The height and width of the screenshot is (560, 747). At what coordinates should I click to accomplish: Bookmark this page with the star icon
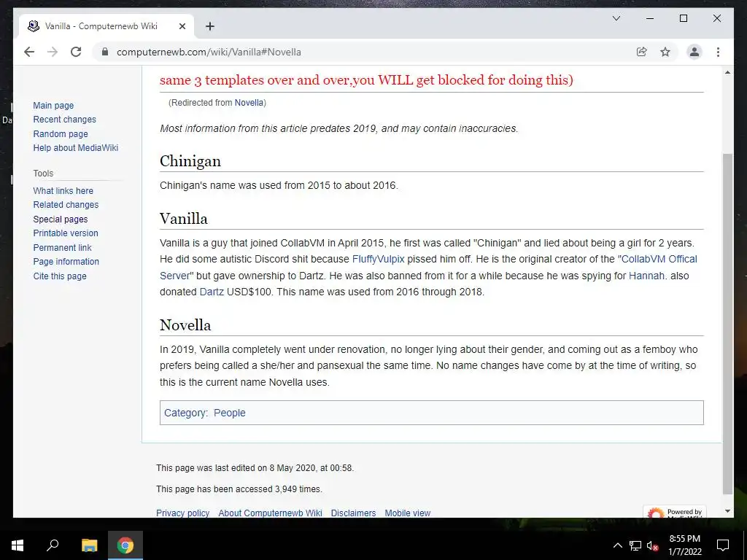click(x=665, y=52)
